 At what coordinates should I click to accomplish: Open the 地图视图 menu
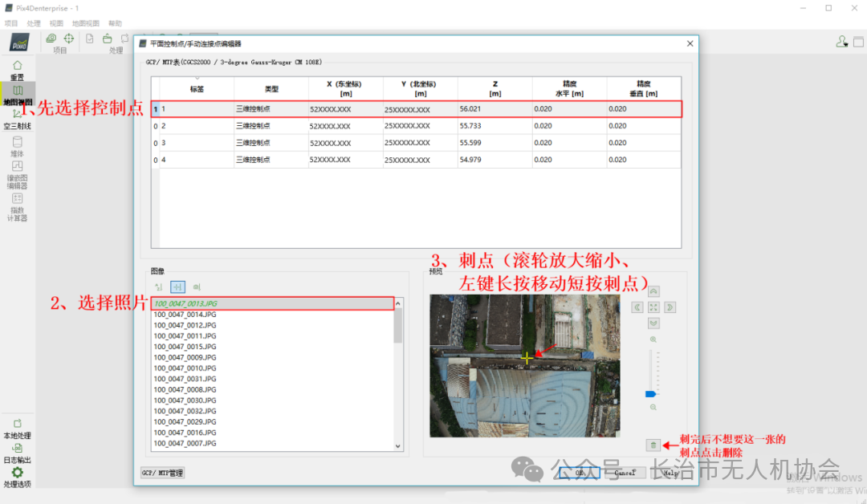click(x=86, y=23)
